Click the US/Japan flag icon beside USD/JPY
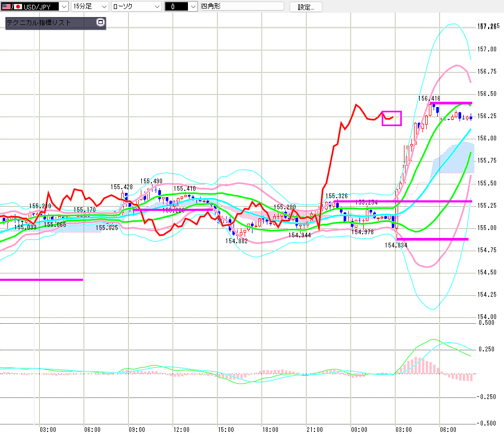The height and width of the screenshot is (434, 504). tap(11, 6)
